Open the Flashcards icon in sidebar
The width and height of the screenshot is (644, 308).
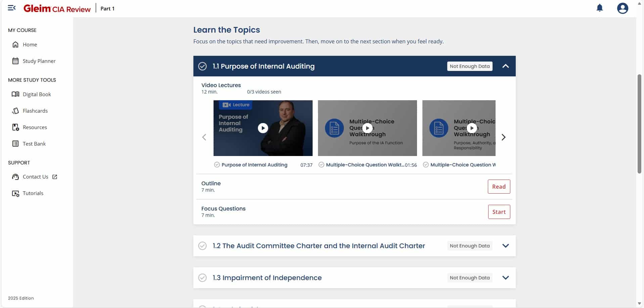tap(15, 111)
